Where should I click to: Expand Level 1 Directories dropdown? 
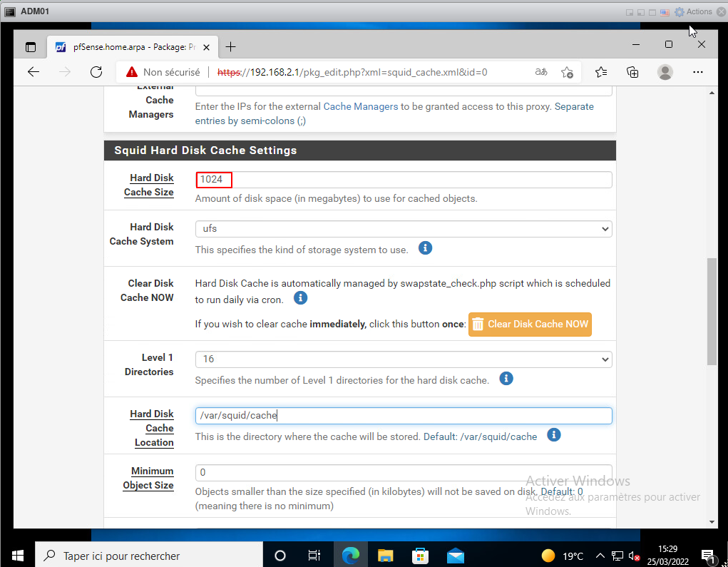point(403,359)
